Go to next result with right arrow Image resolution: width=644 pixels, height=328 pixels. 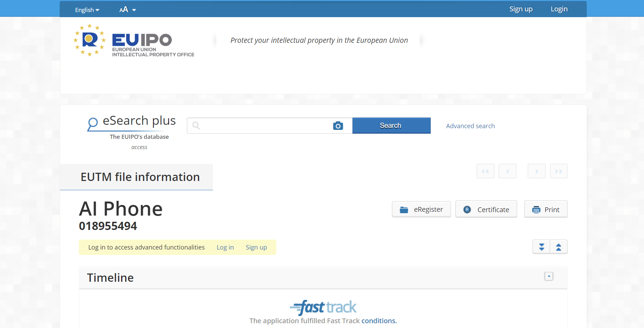(x=536, y=171)
